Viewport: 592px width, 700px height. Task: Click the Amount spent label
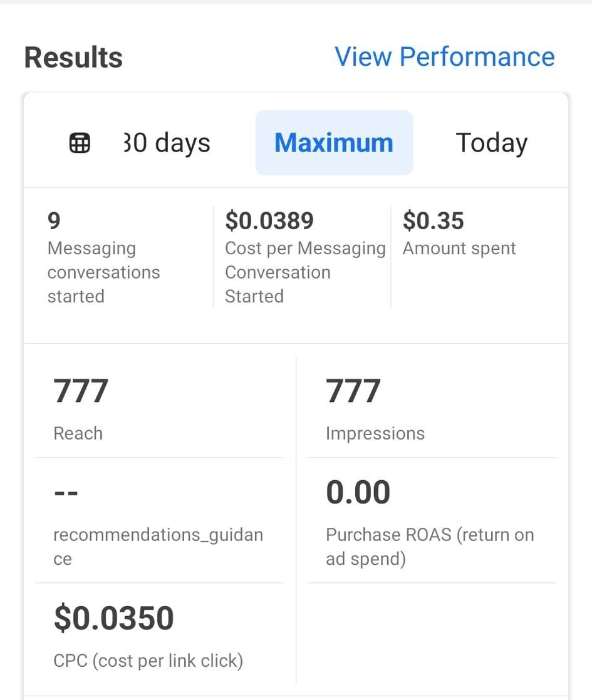pyautogui.click(x=459, y=249)
